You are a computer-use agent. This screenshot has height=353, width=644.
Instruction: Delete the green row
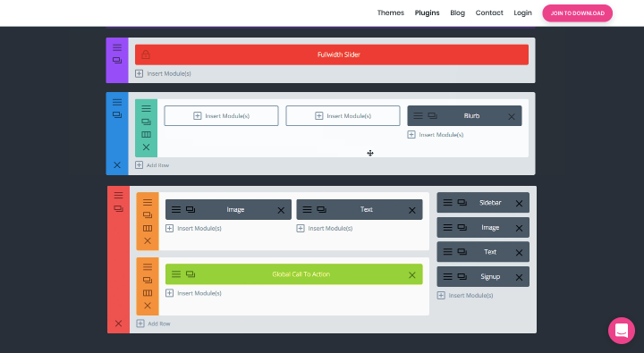point(146,147)
